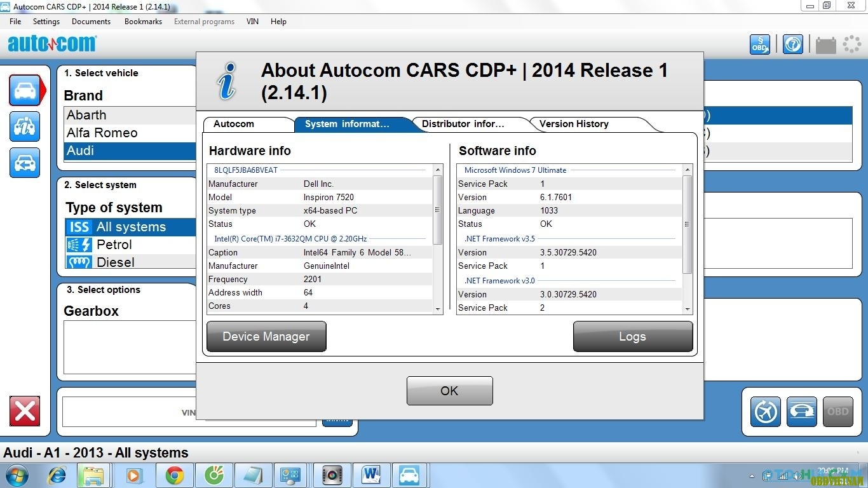This screenshot has width=868, height=488.
Task: Click the Device Manager button
Action: coord(266,337)
